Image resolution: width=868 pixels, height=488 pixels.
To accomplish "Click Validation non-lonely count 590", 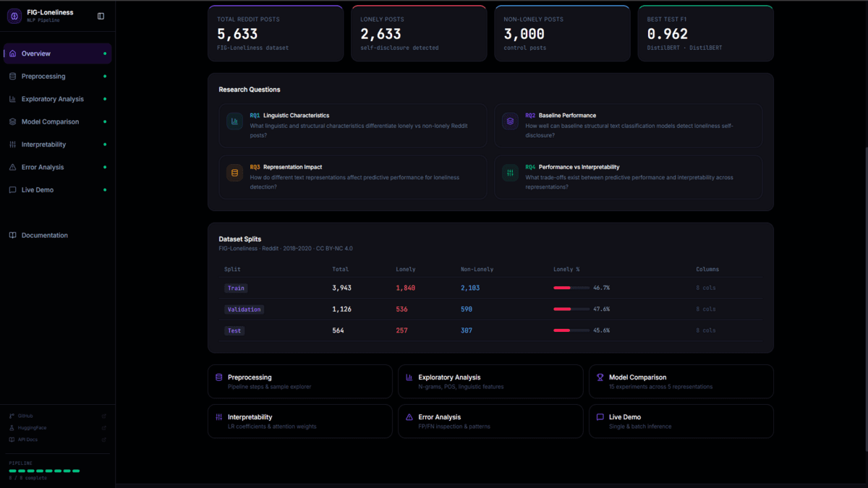I will [467, 309].
